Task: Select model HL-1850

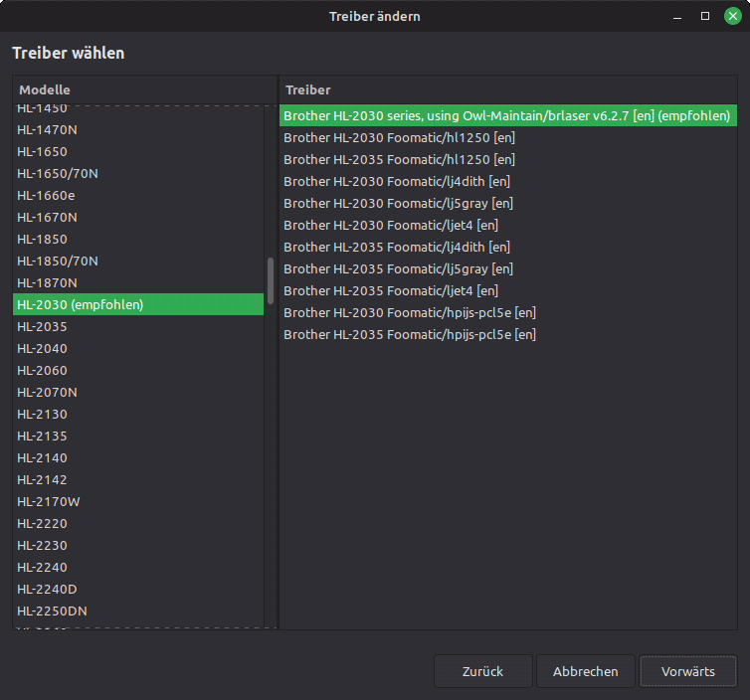Action: tap(138, 239)
